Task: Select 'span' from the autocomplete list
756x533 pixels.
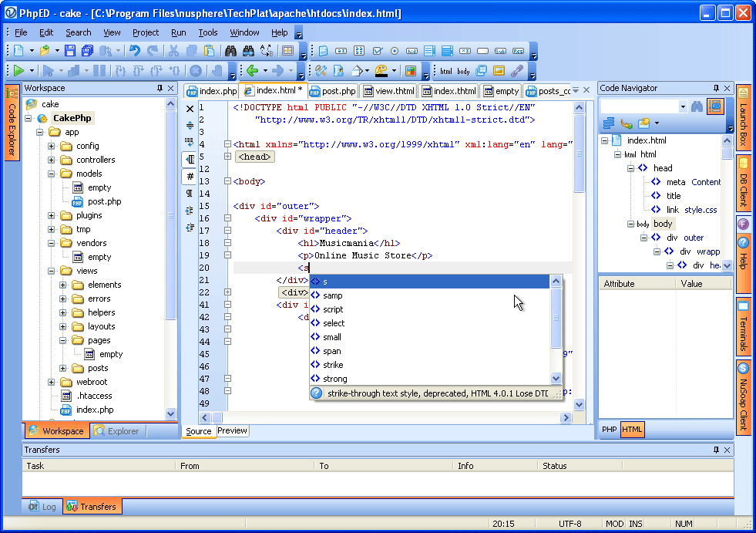Action: [x=332, y=351]
